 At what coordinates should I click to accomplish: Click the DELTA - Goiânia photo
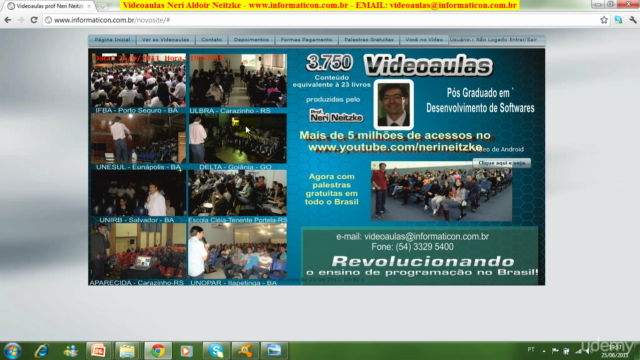click(238, 139)
